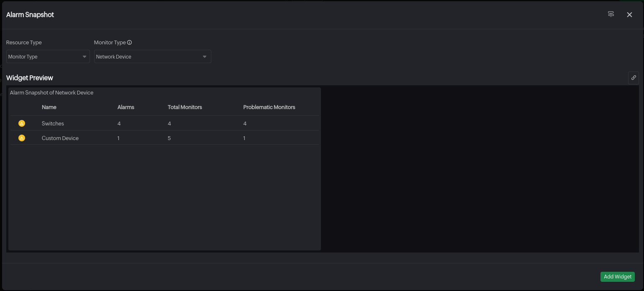
Task: Click the Total Monitors column header
Action: 185,107
